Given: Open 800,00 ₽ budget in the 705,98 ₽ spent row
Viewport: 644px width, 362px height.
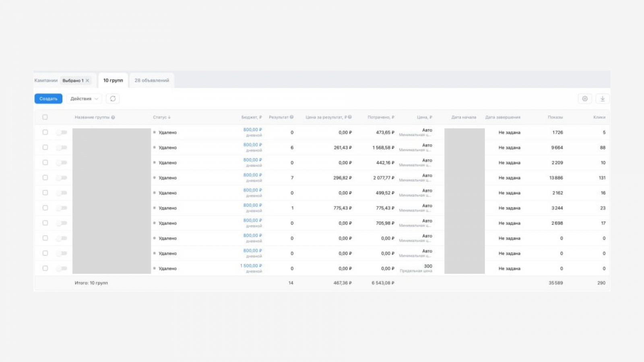Looking at the screenshot, I should click(x=252, y=220).
